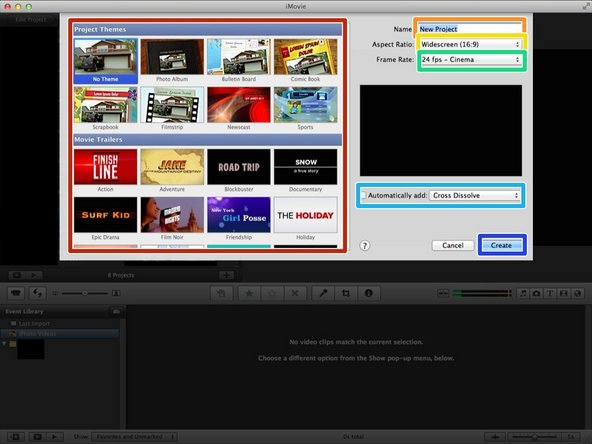The width and height of the screenshot is (592, 444).
Task: Click the unmark hollow star icon
Action: click(272, 293)
